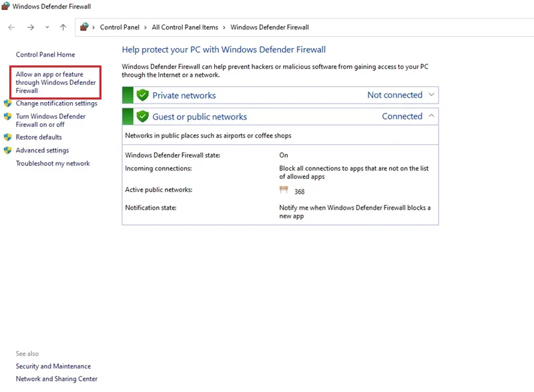The image size is (534, 392).
Task: Click the shield icon next to Advanced settings
Action: tap(7, 150)
